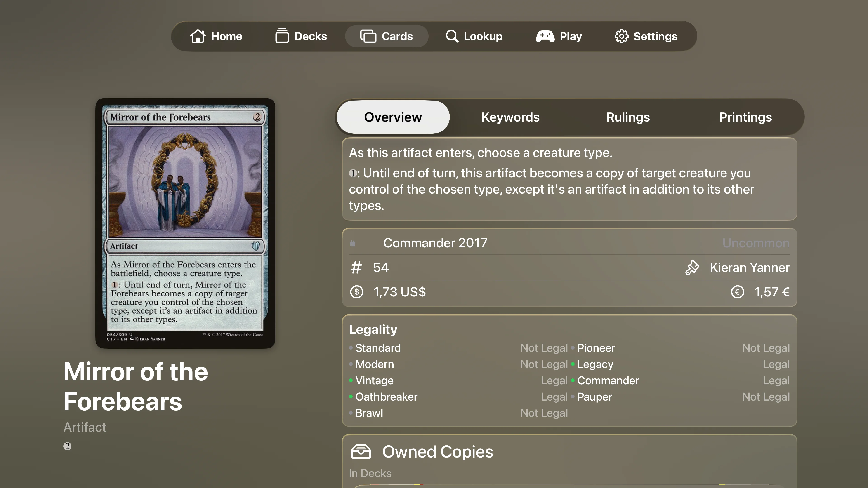Click the Commander legality entry
The image size is (868, 488).
608,380
